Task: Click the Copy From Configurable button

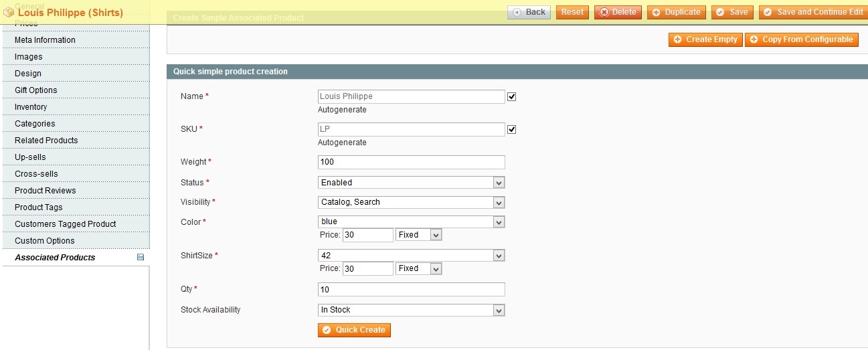Action: pos(801,39)
